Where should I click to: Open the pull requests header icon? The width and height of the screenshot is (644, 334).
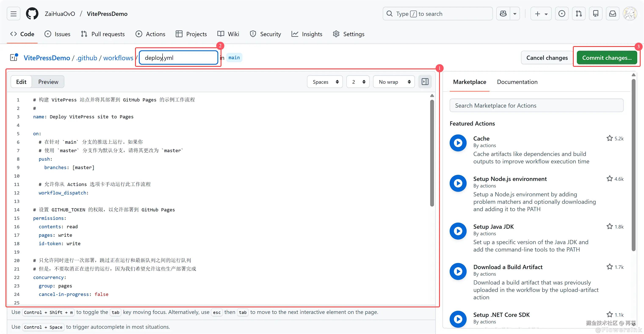point(579,14)
